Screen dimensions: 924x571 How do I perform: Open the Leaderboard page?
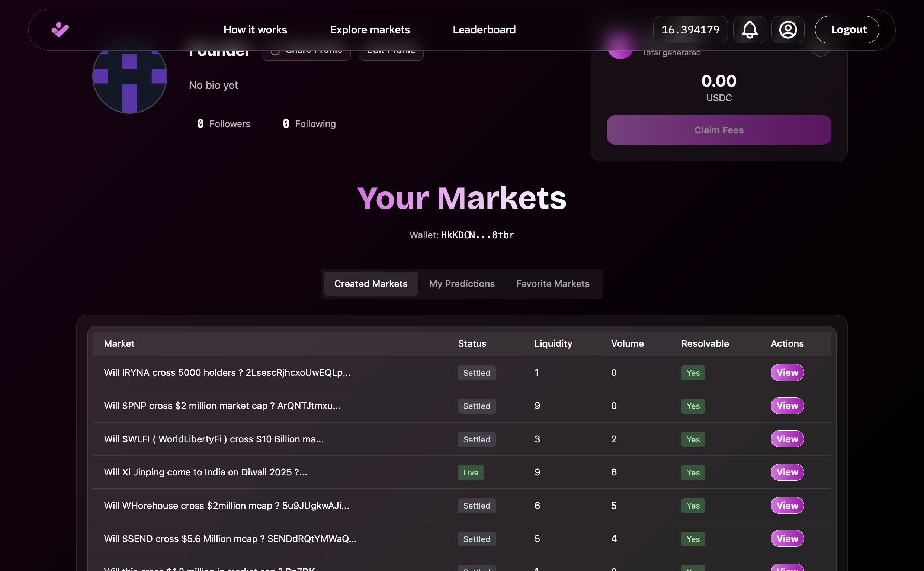(x=484, y=29)
